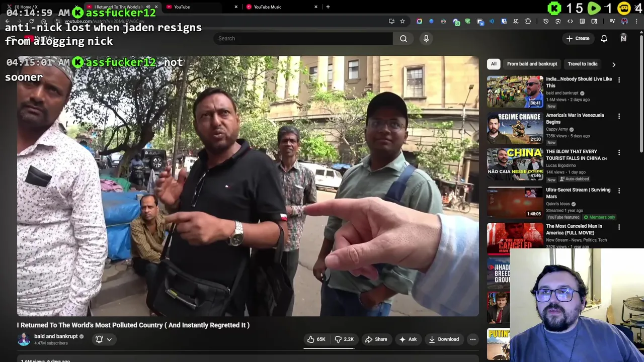
Task: Open options menu for America's War in Venezuela
Action: point(619,116)
